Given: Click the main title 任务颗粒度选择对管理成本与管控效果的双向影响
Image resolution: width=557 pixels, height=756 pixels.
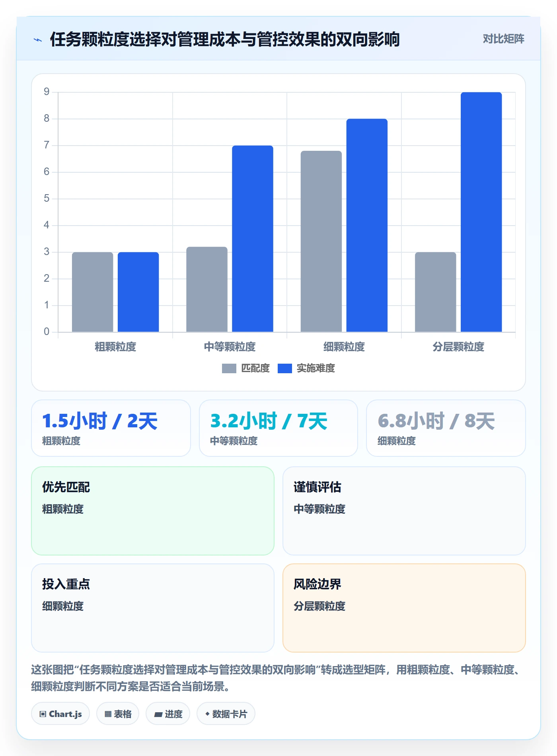Looking at the screenshot, I should 225,39.
